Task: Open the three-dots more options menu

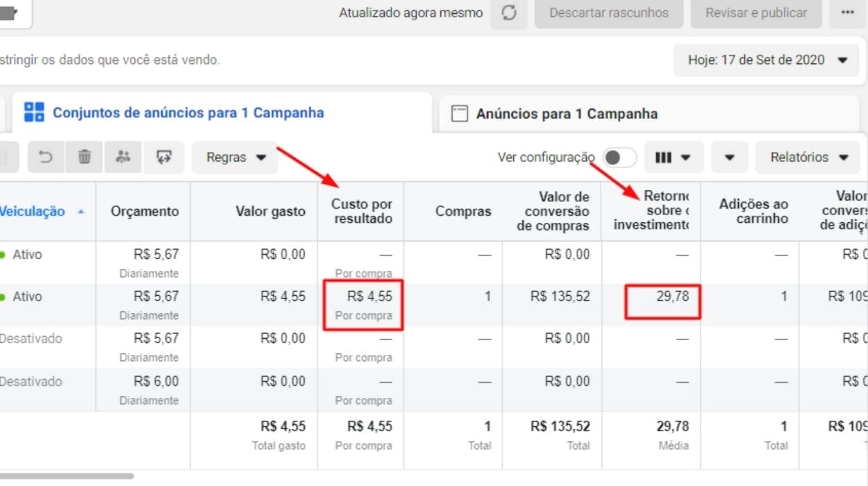Action: (x=847, y=13)
